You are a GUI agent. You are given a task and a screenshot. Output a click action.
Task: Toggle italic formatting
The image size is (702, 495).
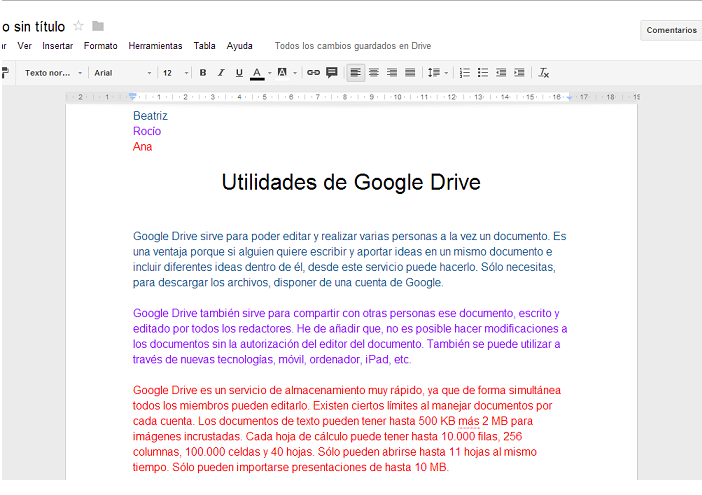220,72
